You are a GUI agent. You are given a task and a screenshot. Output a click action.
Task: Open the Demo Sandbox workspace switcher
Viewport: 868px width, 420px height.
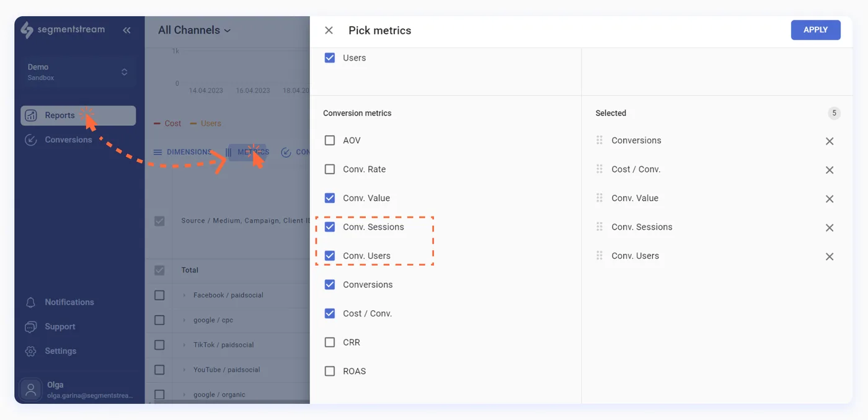point(77,71)
